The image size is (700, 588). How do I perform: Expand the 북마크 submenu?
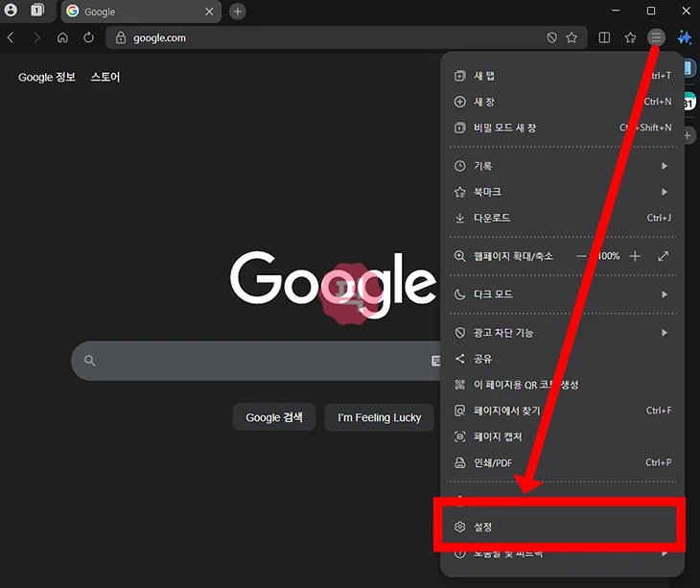pyautogui.click(x=563, y=192)
